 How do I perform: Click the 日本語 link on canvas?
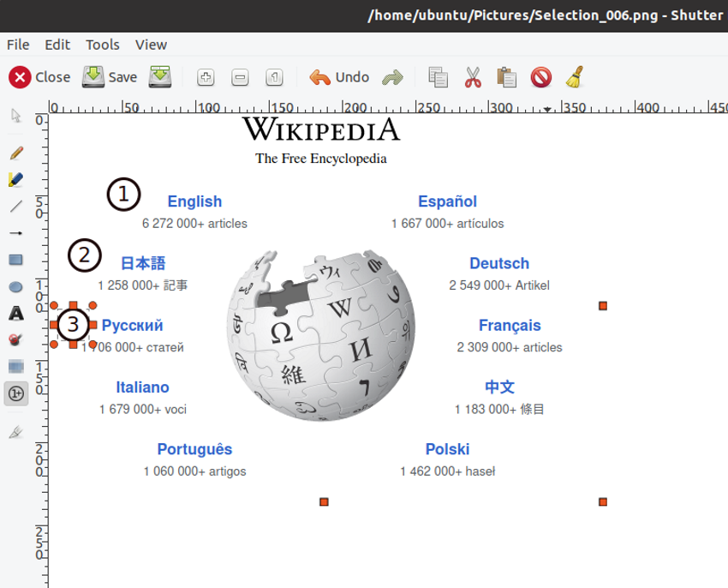click(143, 263)
